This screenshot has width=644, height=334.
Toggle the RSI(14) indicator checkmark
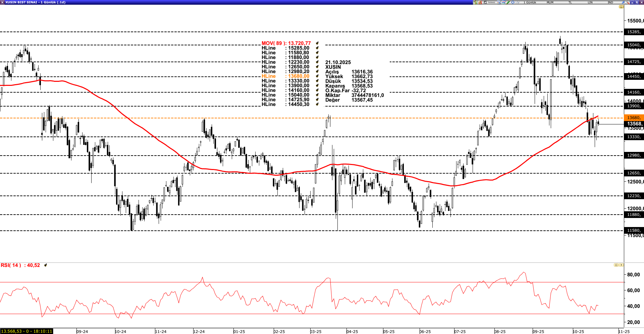46,265
